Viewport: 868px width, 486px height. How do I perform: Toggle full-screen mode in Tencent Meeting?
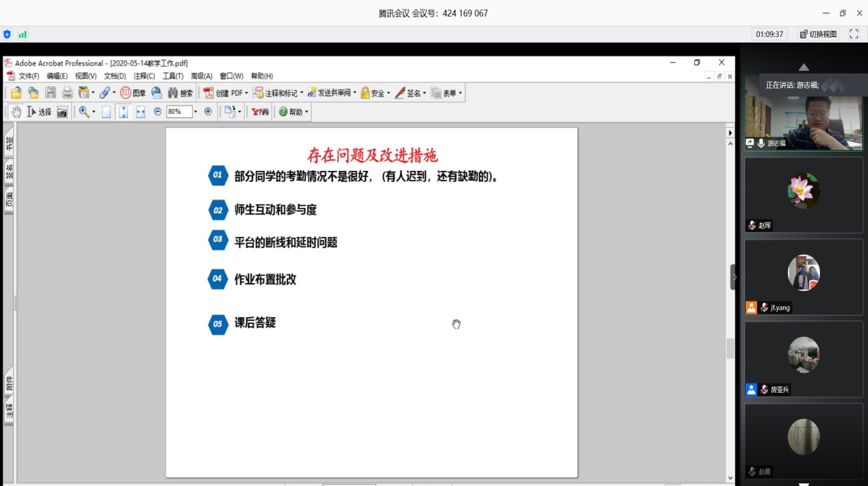tap(854, 34)
